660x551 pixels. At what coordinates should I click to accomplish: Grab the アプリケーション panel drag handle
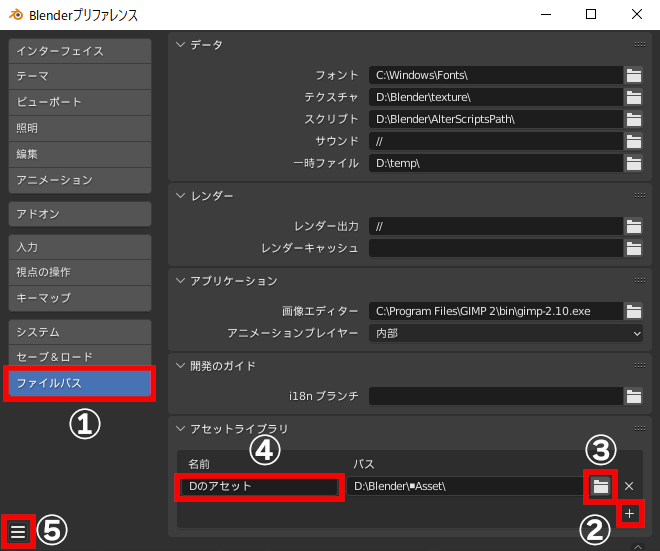639,281
